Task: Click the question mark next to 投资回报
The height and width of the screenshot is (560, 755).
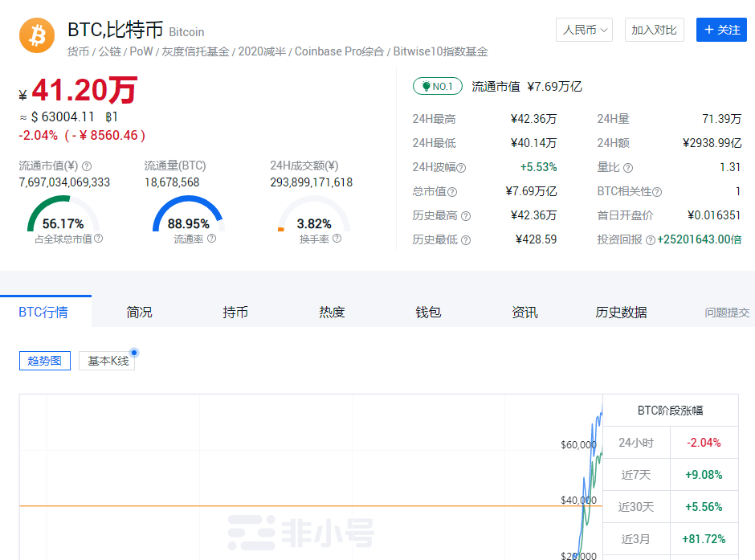Action: click(x=651, y=239)
